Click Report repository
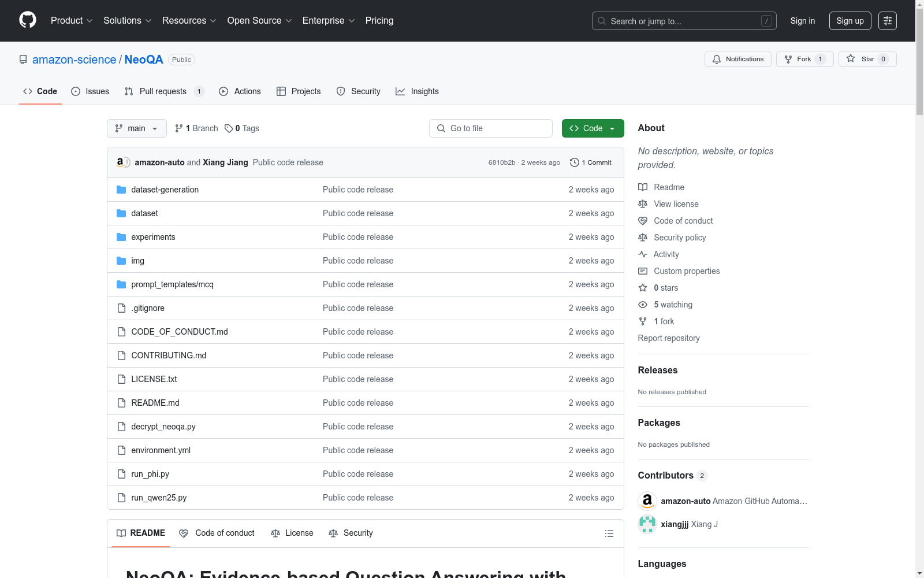The height and width of the screenshot is (578, 924). coord(669,338)
